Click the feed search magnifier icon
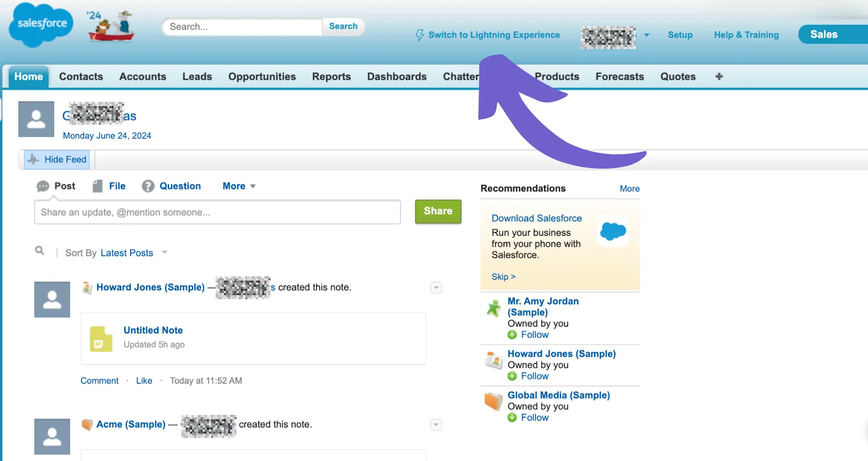 click(x=40, y=250)
